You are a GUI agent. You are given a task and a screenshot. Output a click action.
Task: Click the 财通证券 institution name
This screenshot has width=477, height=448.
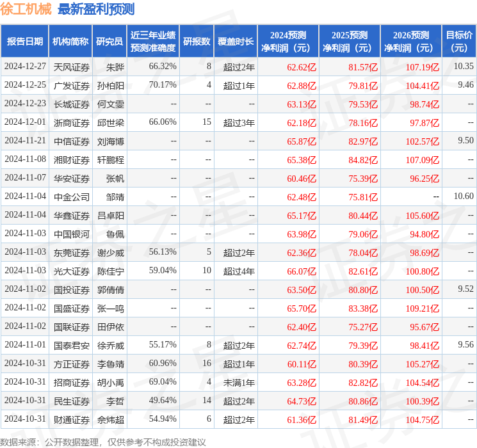point(72,420)
